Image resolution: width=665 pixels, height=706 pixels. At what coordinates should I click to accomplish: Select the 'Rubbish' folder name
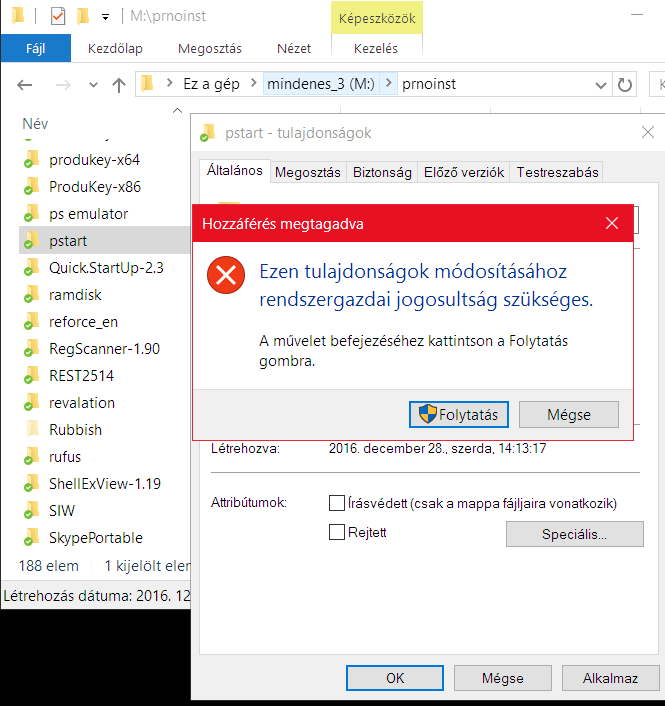[76, 430]
